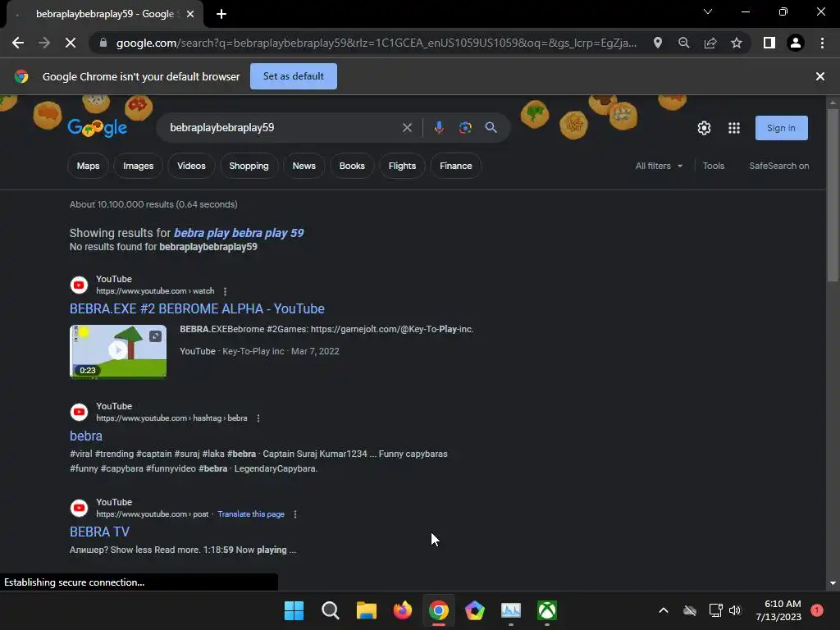The height and width of the screenshot is (630, 840).
Task: Open taskbar Search
Action: tap(330, 610)
